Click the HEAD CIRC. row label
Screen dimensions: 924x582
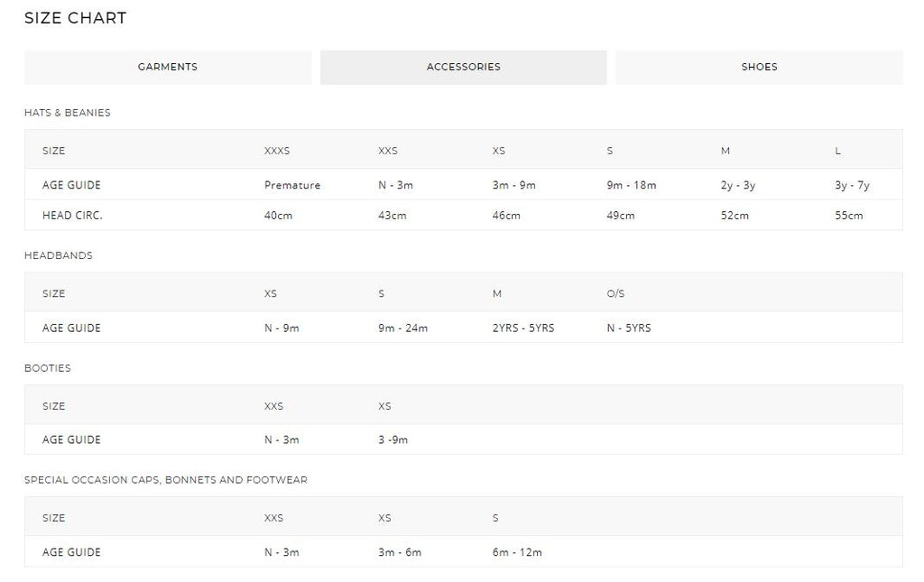click(72, 216)
